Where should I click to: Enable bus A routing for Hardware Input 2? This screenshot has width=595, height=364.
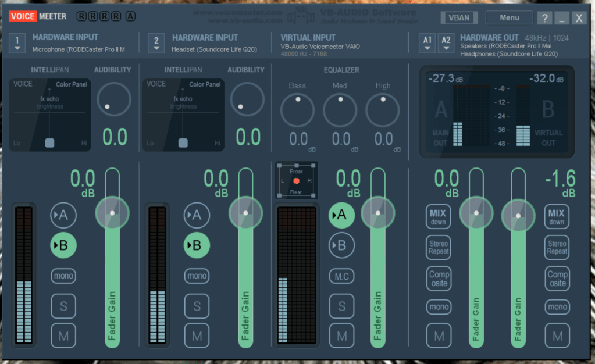(x=197, y=215)
